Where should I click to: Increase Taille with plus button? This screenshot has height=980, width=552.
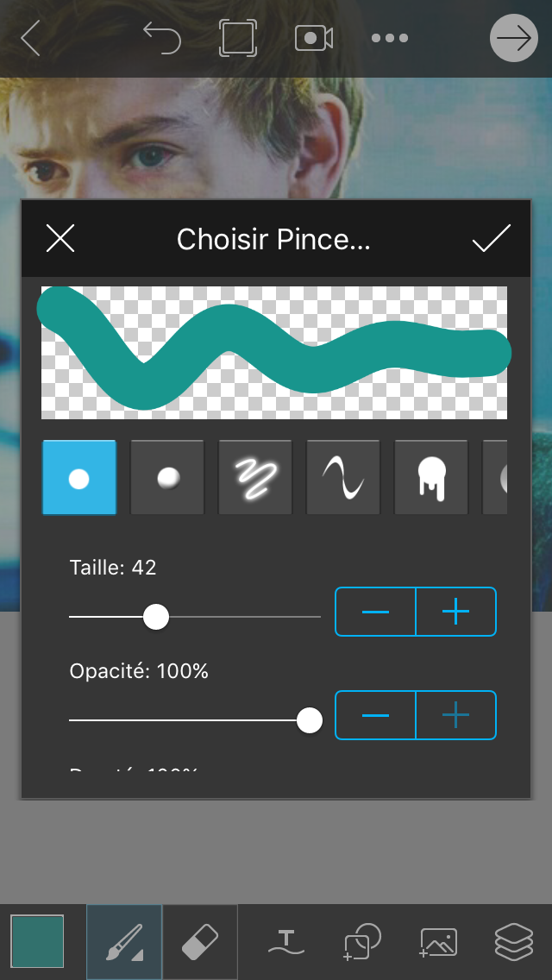click(x=455, y=612)
